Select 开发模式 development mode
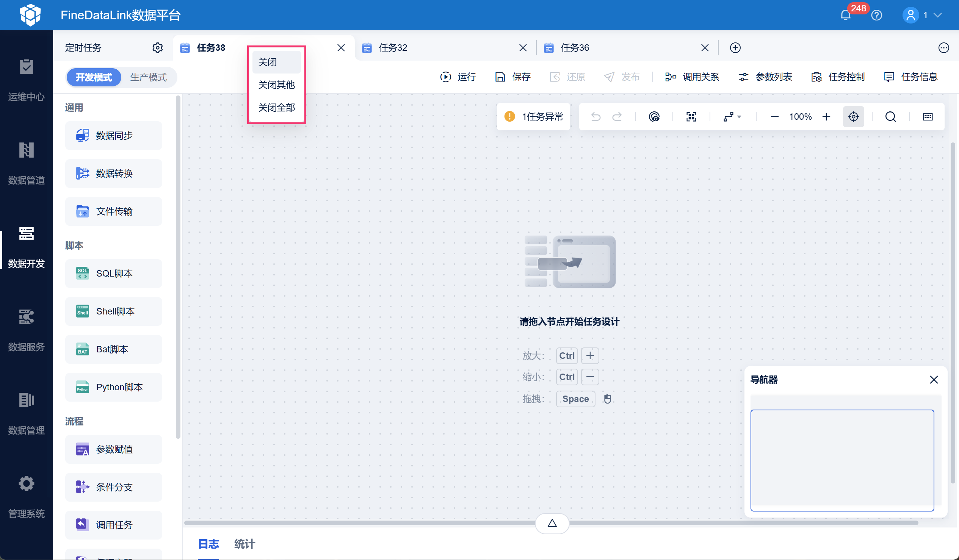Screen dimensions: 959x560 click(94, 77)
